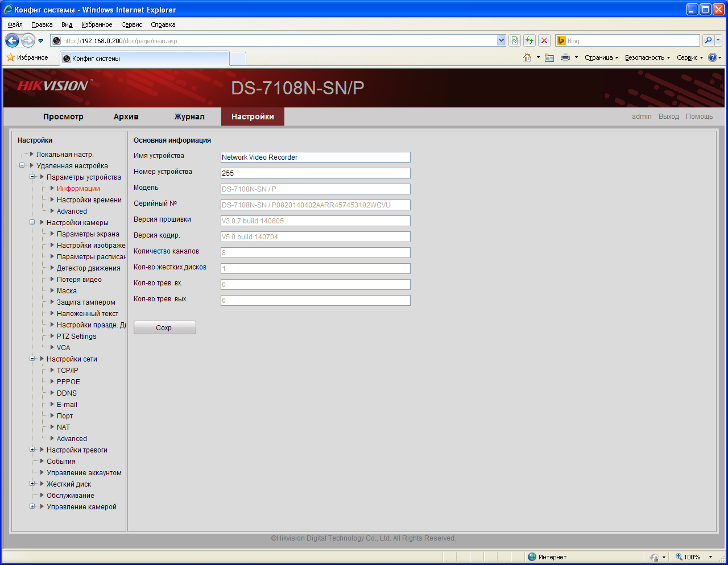The image size is (728, 565).
Task: Open the Избранное menu in the menu bar
Action: click(x=97, y=24)
